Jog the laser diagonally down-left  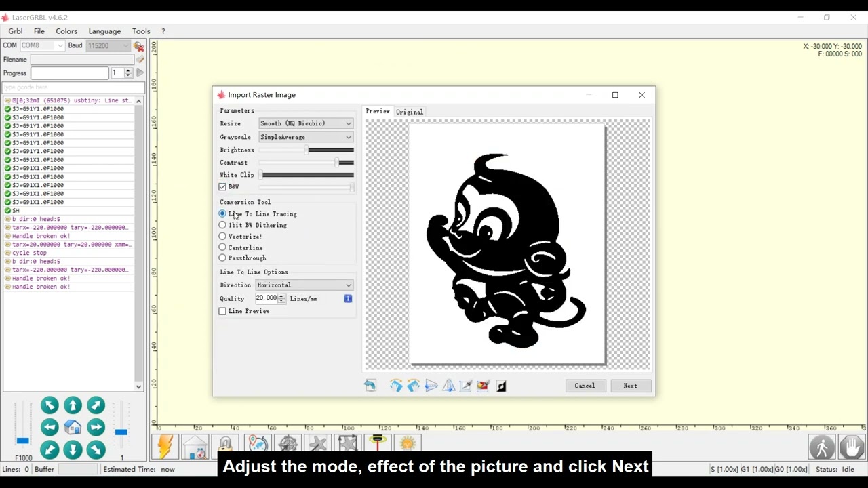point(50,449)
